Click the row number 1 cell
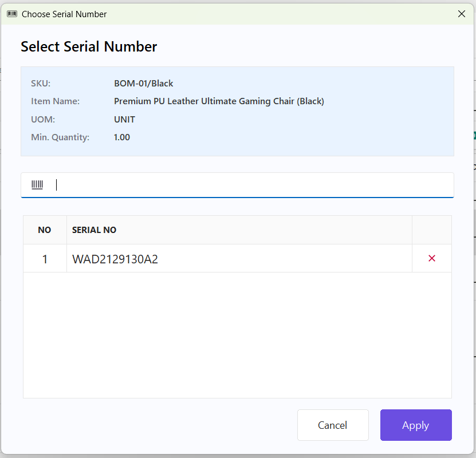Viewport: 476px width, 458px height. pyautogui.click(x=45, y=259)
